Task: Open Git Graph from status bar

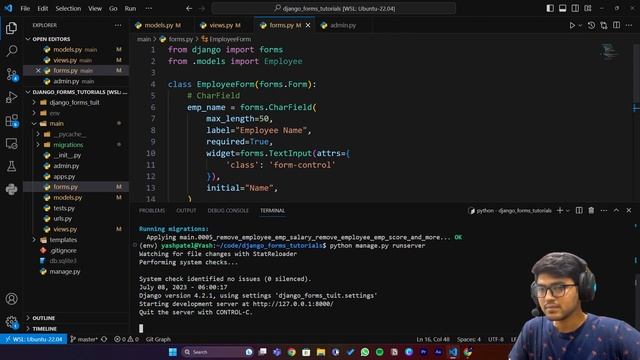Action: pyautogui.click(x=158, y=339)
